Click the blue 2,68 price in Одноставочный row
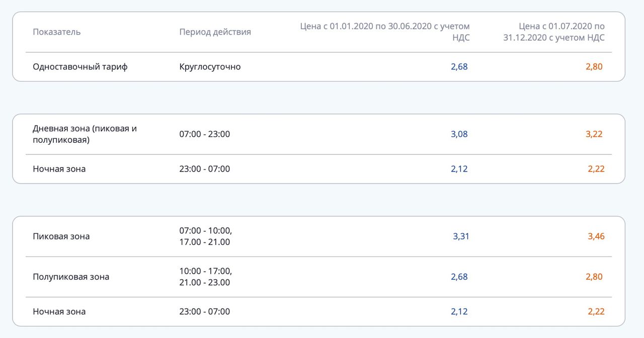 [x=459, y=66]
